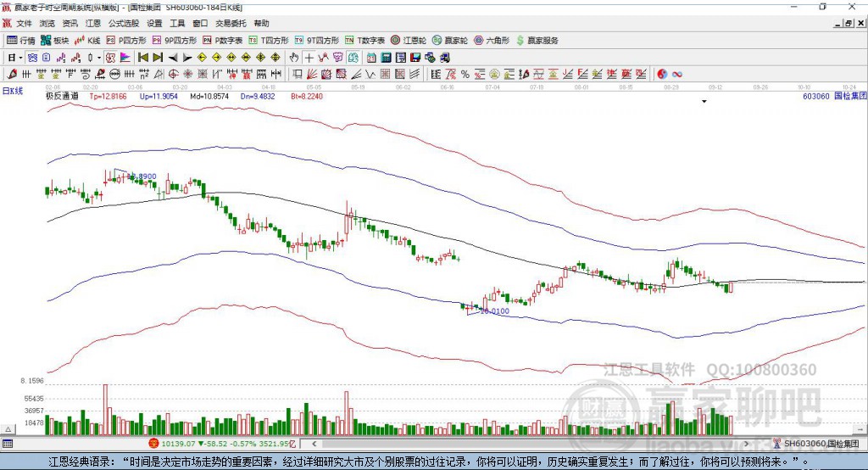Open the 窗口 menu
868x470 pixels.
(200, 23)
